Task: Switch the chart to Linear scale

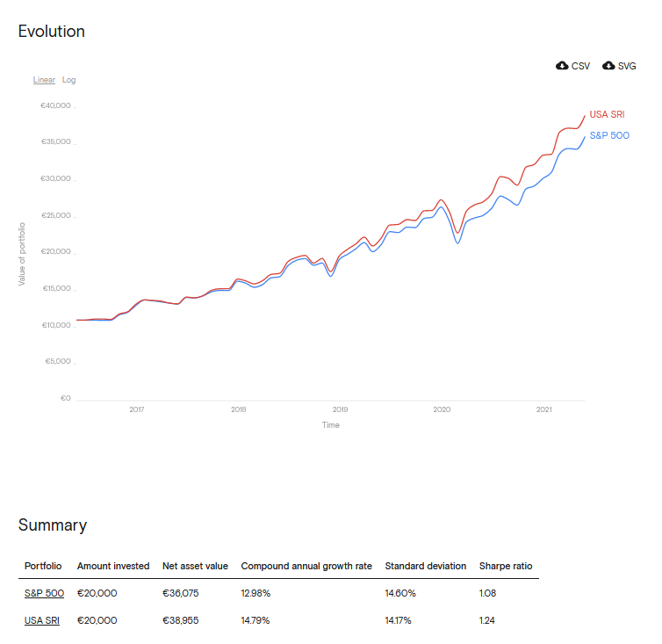Action: click(44, 80)
